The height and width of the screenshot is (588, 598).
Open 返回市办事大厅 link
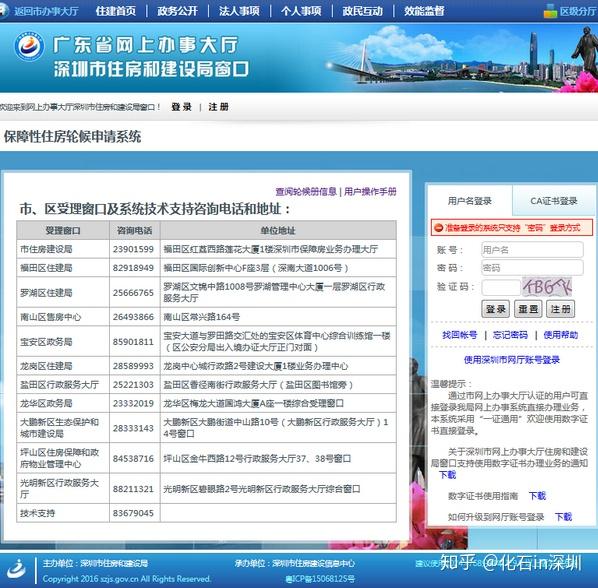[x=46, y=11]
